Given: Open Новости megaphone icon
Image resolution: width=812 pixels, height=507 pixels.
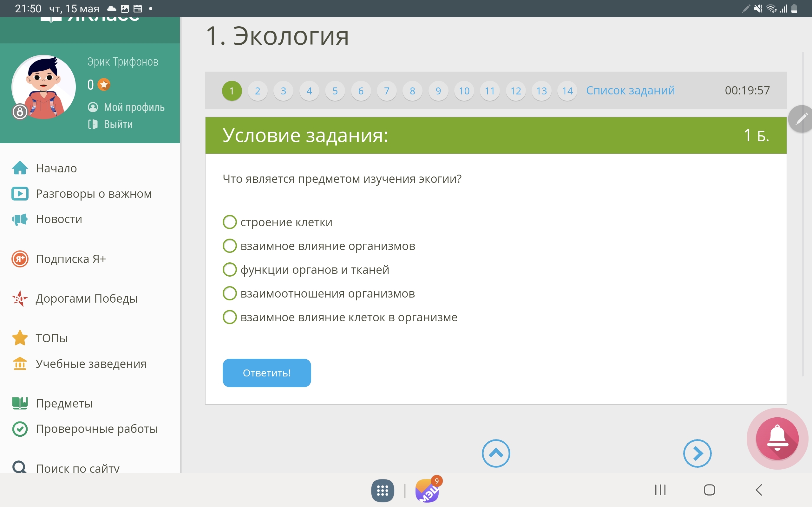Looking at the screenshot, I should coord(20,219).
